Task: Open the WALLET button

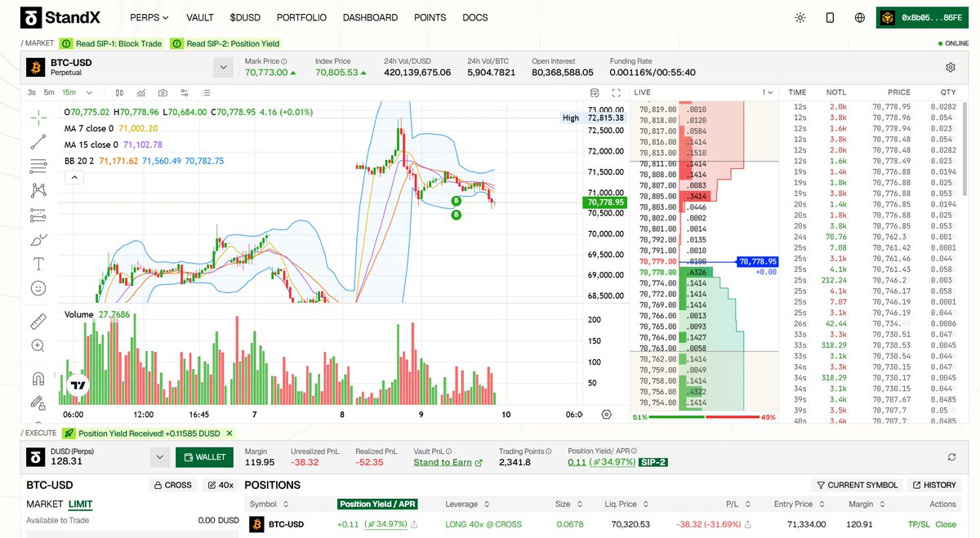Action: pos(204,458)
